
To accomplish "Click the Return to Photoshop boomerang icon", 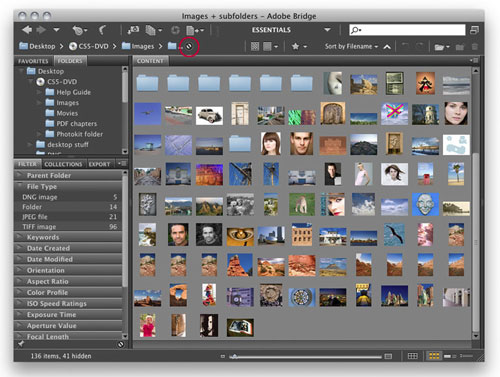I will coord(102,30).
